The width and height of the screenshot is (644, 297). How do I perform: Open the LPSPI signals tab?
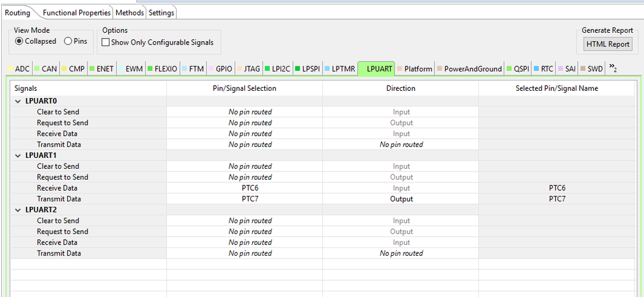click(309, 68)
